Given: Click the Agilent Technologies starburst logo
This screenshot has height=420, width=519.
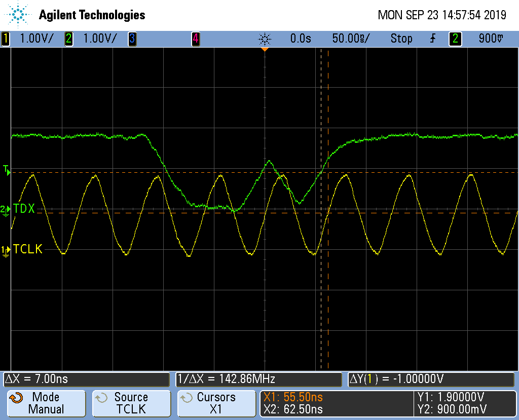Looking at the screenshot, I should [x=18, y=15].
